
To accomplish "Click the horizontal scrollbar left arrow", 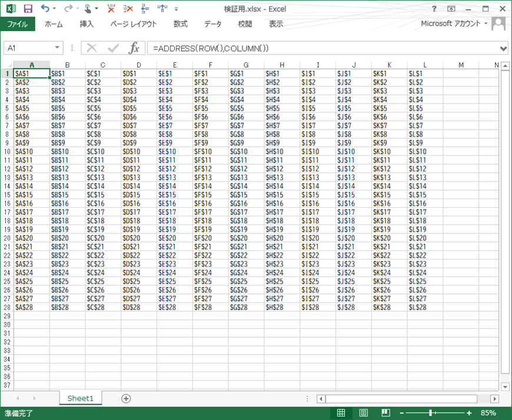I will 321,398.
